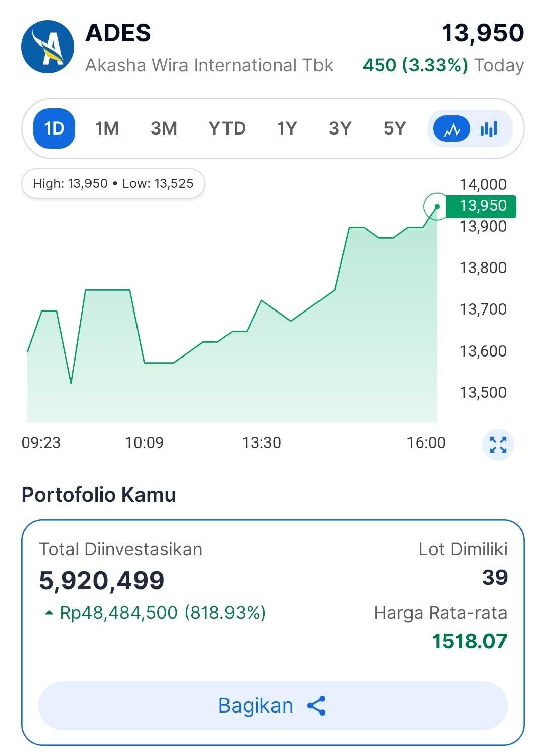546x756 pixels.
Task: Switch chart to 1Y range
Action: click(287, 128)
